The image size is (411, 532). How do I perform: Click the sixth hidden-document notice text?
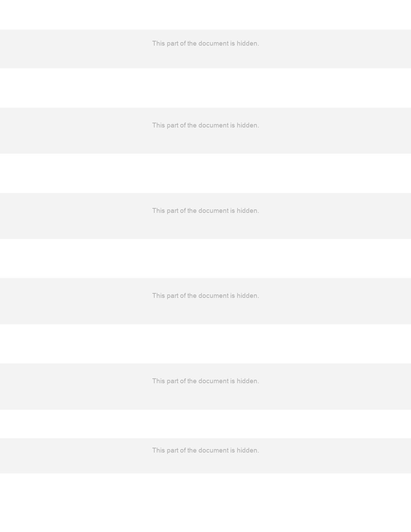(205, 450)
